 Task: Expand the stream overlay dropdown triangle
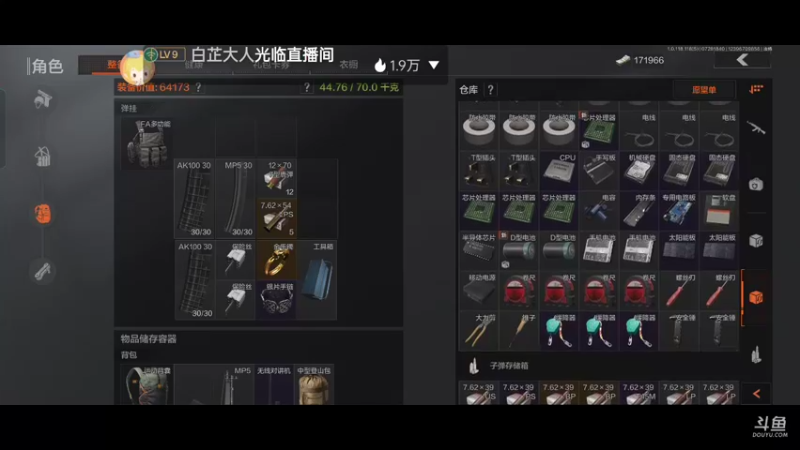coord(434,65)
